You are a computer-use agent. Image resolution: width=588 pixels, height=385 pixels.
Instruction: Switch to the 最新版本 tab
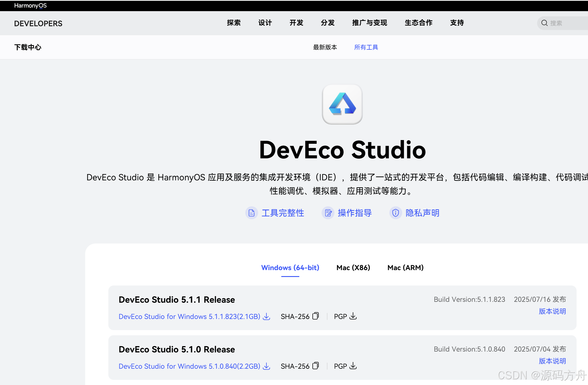click(x=325, y=47)
